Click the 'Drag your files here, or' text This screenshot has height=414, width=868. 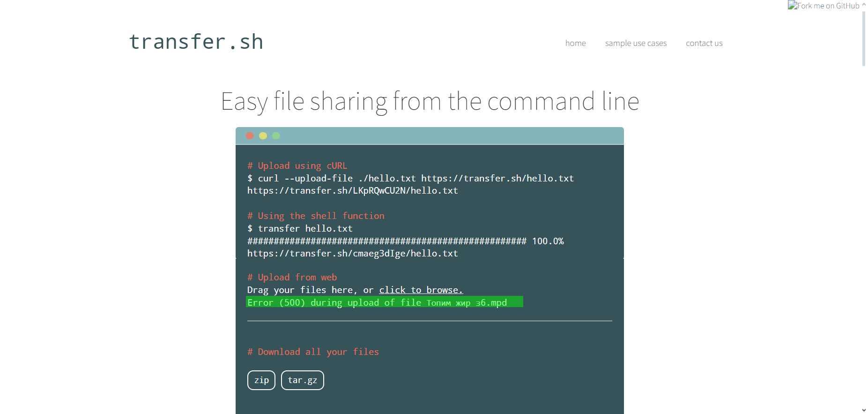(310, 290)
